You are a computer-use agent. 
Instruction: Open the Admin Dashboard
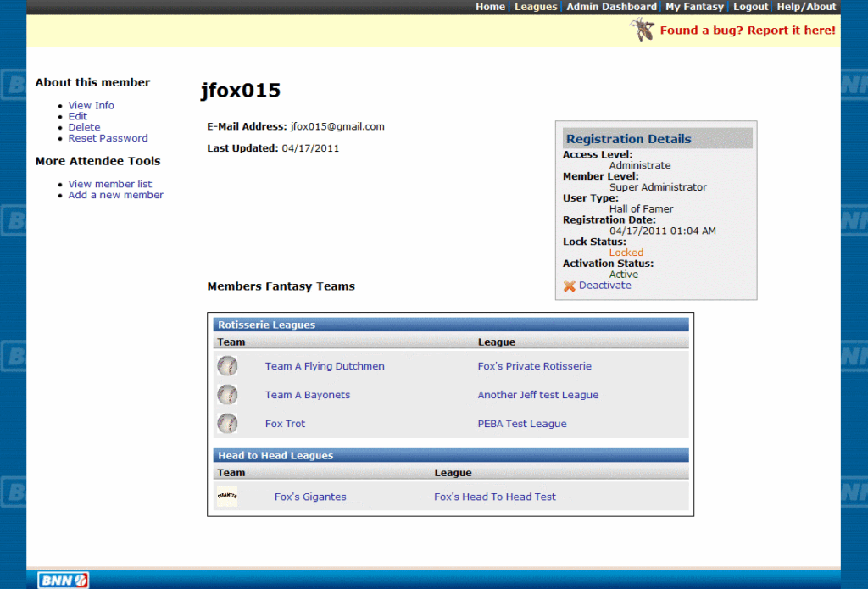(x=611, y=7)
